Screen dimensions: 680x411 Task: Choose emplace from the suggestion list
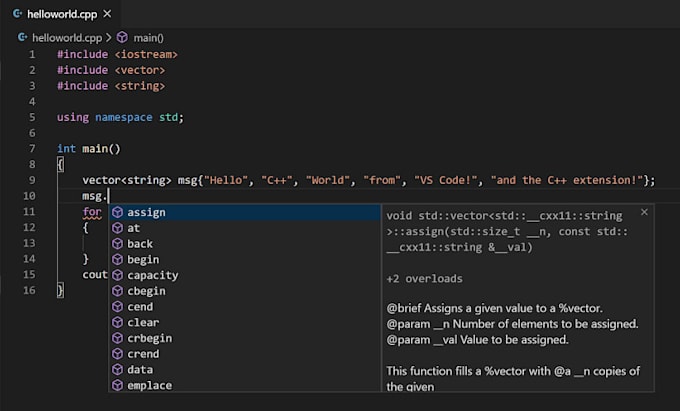pos(245,385)
